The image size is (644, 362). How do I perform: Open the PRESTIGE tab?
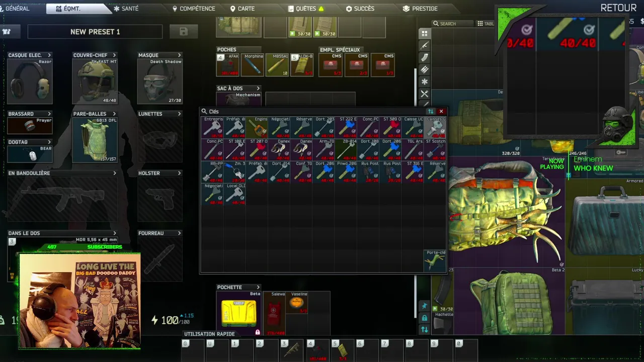[420, 9]
